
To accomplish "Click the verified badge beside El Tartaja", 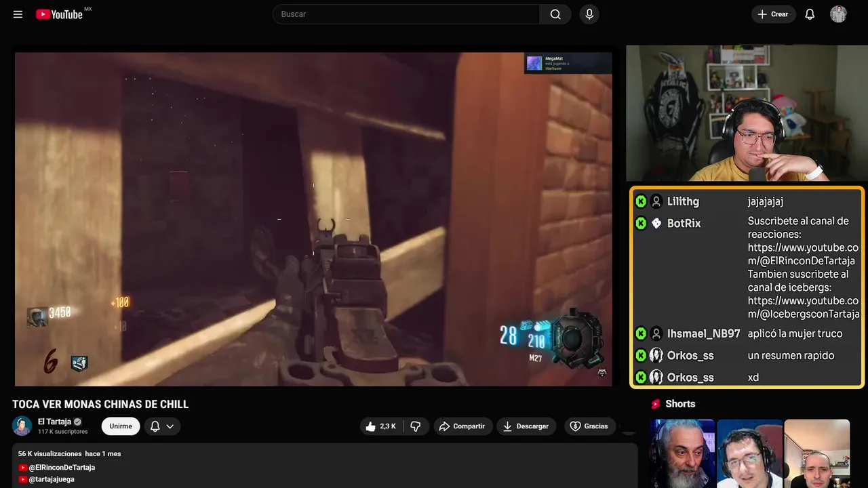I will [x=77, y=422].
